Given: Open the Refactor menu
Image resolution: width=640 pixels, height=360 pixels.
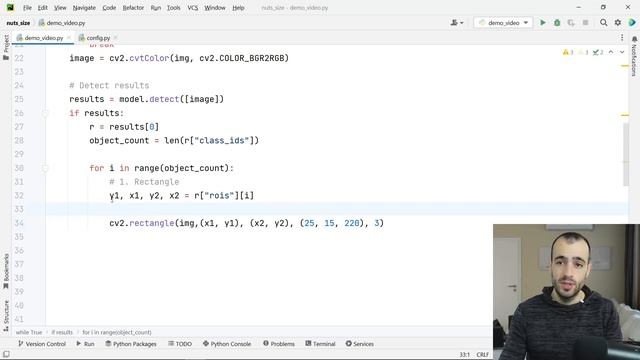Looking at the screenshot, I should click(133, 8).
